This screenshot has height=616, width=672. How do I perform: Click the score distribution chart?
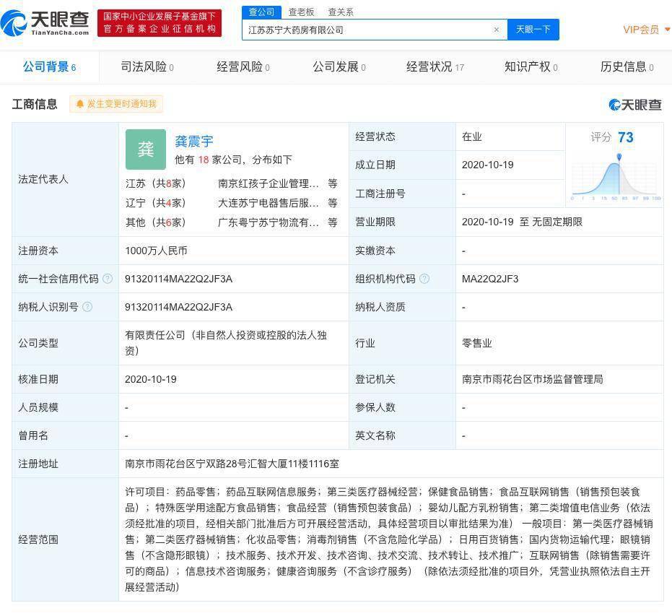(616, 177)
